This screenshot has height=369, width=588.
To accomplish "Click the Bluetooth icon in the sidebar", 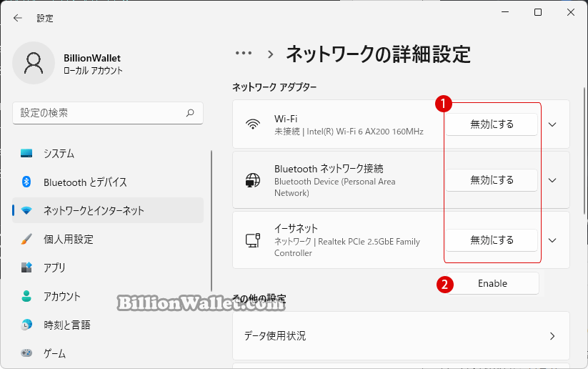I will tap(26, 182).
